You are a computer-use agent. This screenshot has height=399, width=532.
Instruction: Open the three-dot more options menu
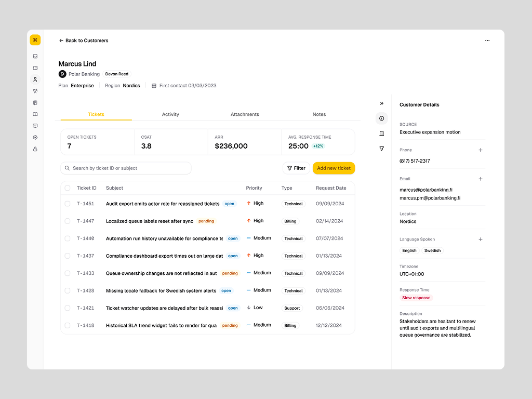(x=487, y=41)
